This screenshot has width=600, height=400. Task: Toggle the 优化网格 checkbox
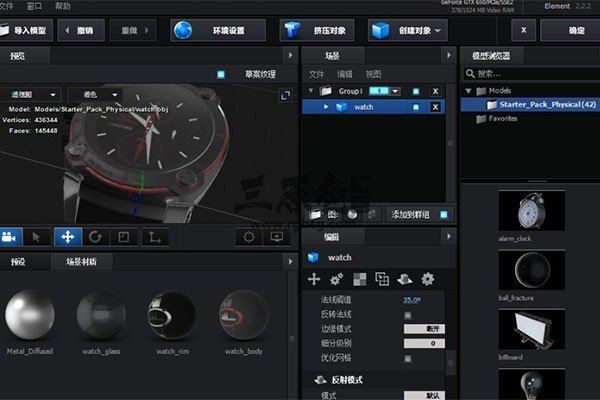[x=407, y=357]
